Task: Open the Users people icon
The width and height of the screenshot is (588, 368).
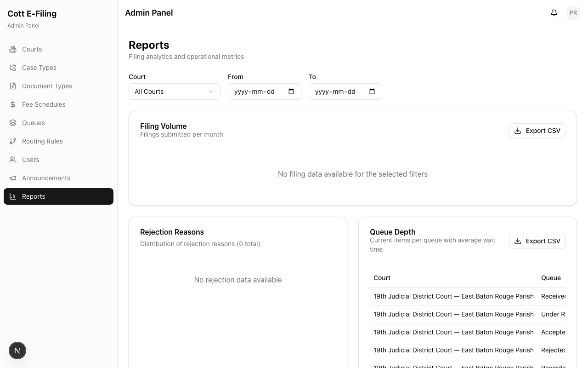Action: [13, 160]
